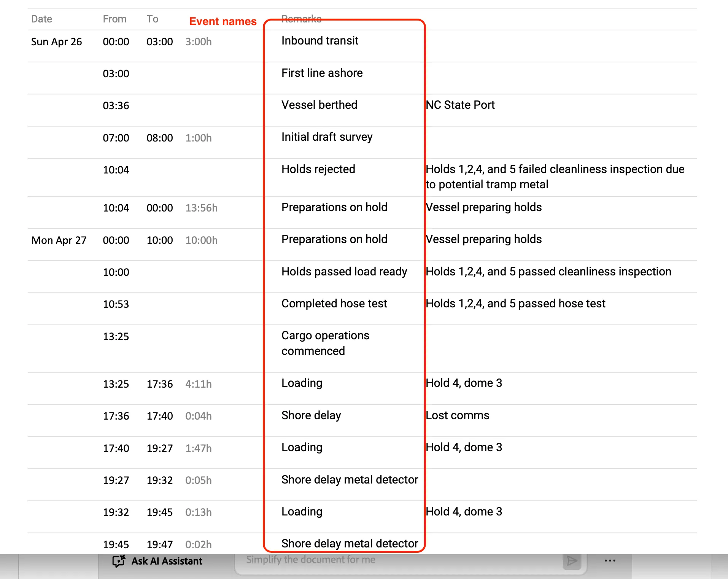
Task: Click the 'Lost comms' remark
Action: tap(458, 415)
